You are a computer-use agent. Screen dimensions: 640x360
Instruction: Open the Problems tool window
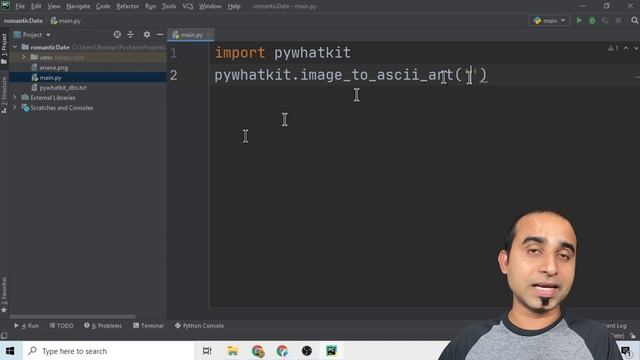[x=103, y=326]
